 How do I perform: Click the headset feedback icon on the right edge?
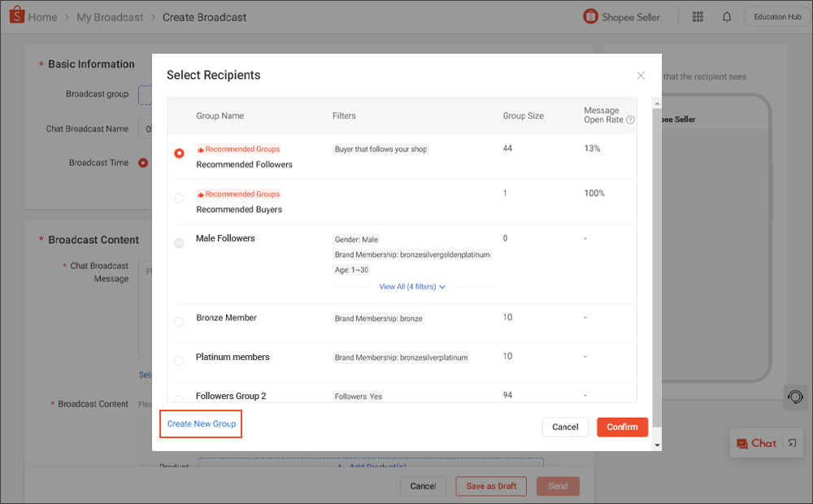tap(795, 398)
